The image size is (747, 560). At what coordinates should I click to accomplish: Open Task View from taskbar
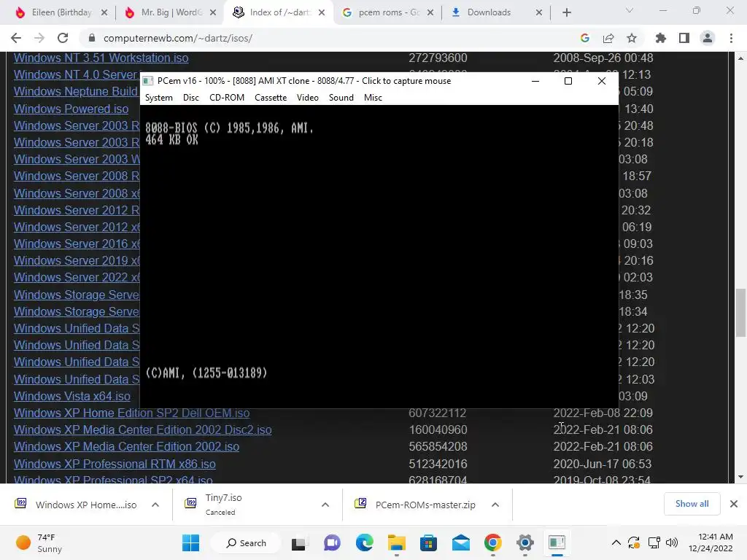(300, 542)
